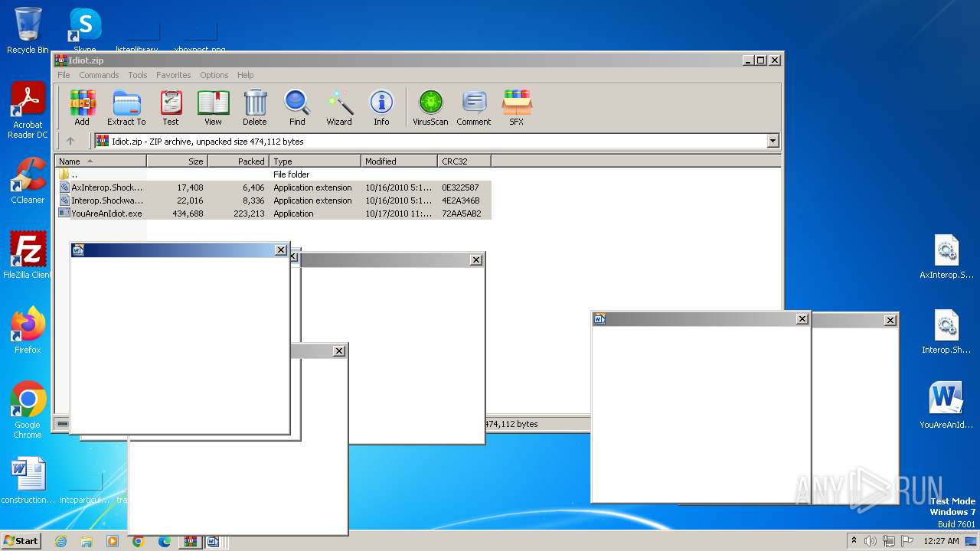Image resolution: width=980 pixels, height=551 pixels.
Task: Go up one folder level arrow
Action: [70, 141]
